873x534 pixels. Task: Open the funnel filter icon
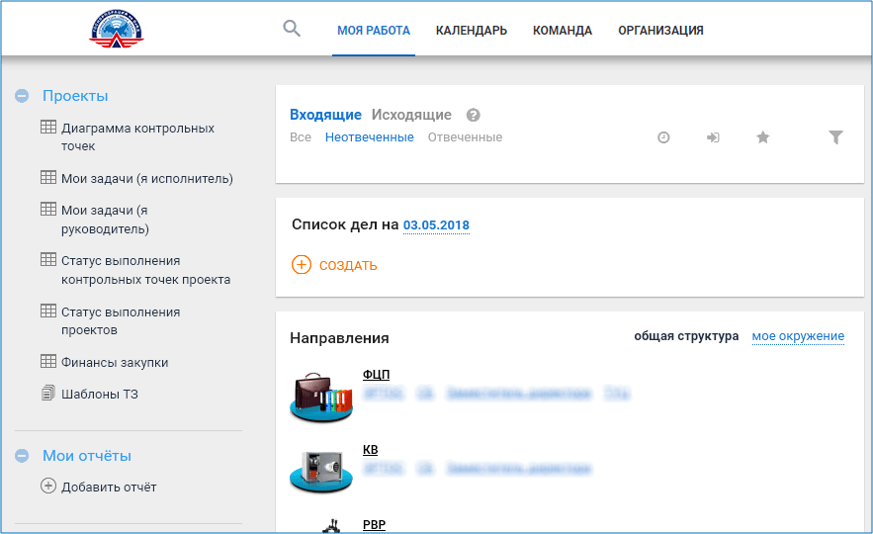coord(836,138)
